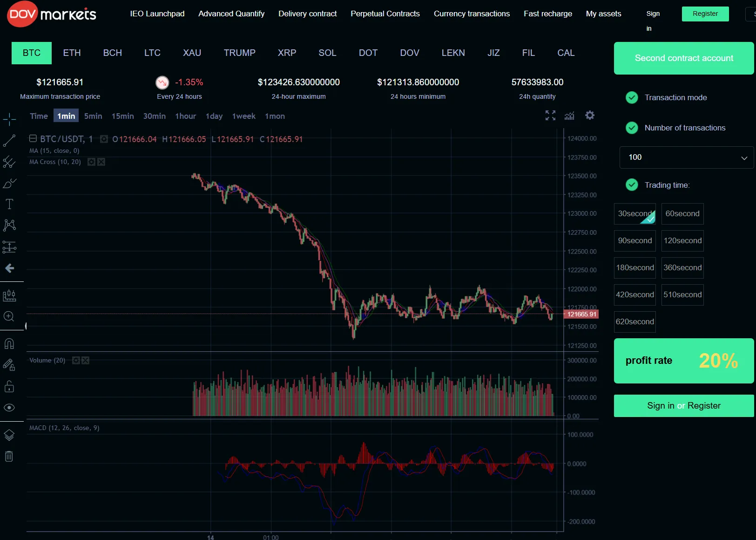Open the chart settings gear icon
756x540 pixels.
point(590,116)
